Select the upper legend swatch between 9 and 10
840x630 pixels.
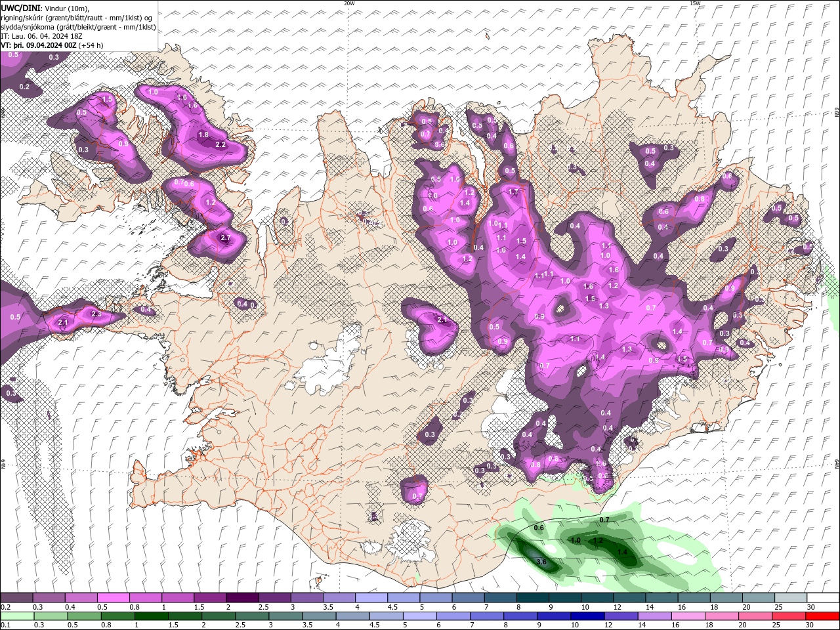tap(565, 598)
